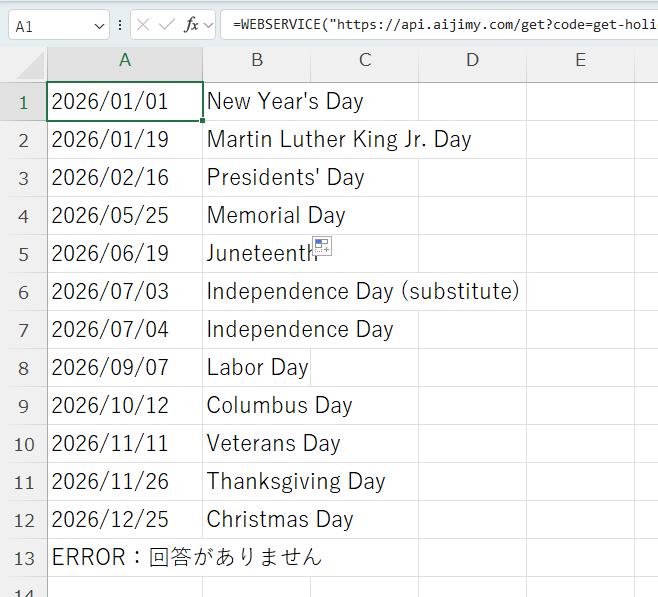Image resolution: width=658 pixels, height=597 pixels.
Task: Click the Enter checkmark in formula bar
Action: [x=167, y=26]
